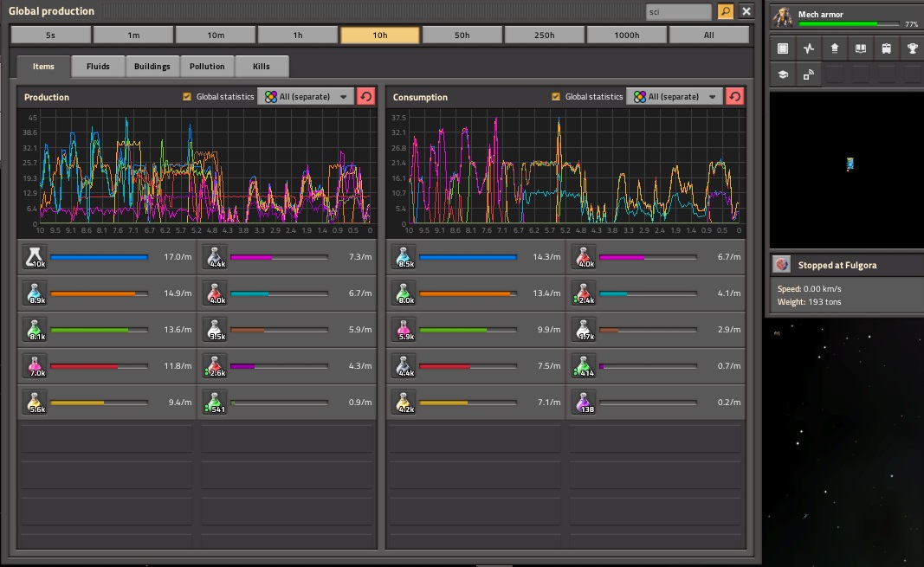This screenshot has width=924, height=567.
Task: Open the Production All (separate) dropdown
Action: pos(306,97)
